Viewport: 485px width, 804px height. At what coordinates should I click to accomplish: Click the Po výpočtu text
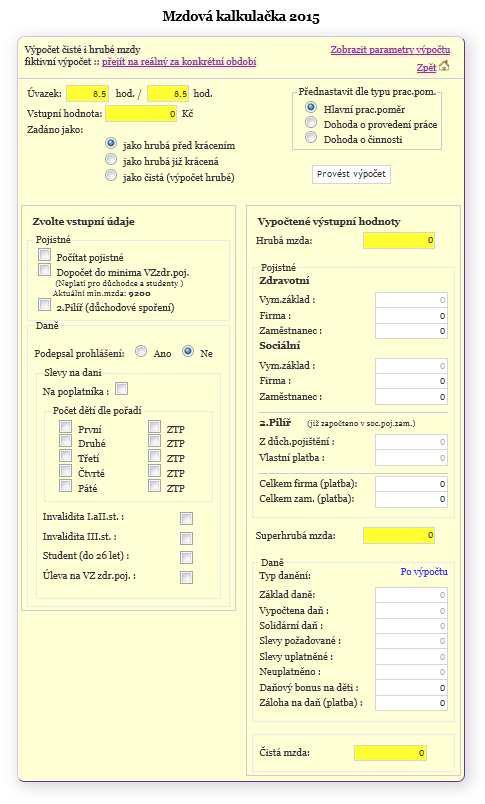(x=424, y=572)
